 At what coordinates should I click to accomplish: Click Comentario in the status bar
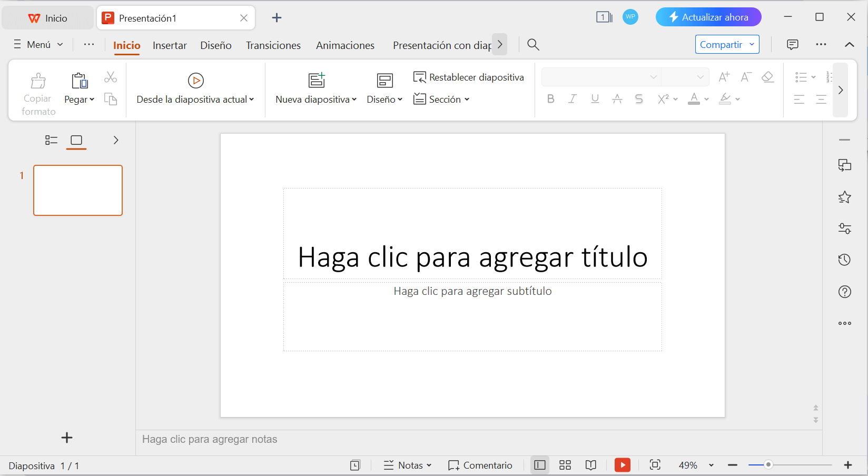pyautogui.click(x=480, y=465)
